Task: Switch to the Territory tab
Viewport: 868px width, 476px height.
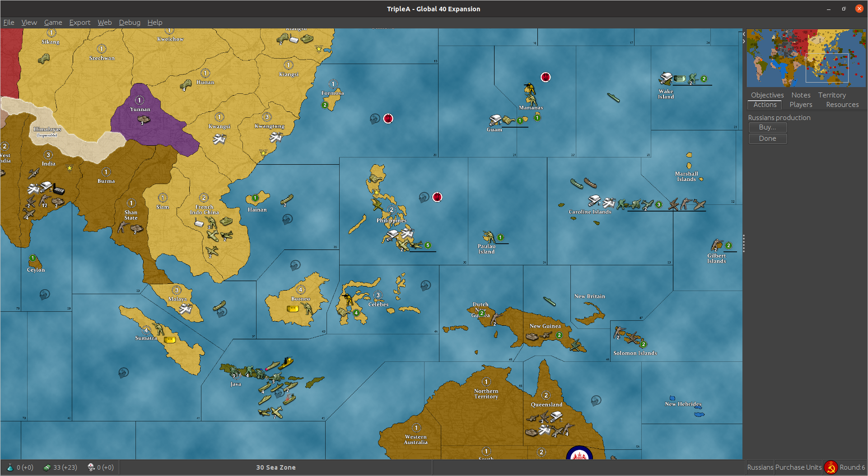Action: [832, 95]
